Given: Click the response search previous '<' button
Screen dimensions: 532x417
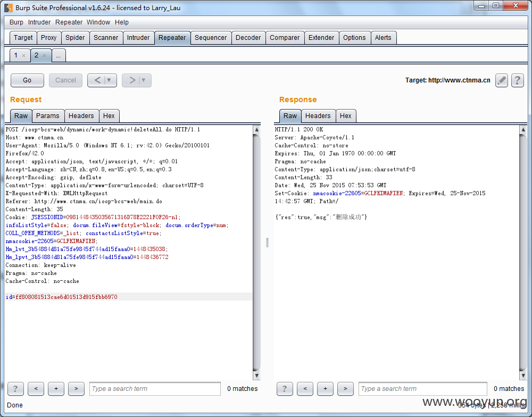Looking at the screenshot, I should point(305,388).
